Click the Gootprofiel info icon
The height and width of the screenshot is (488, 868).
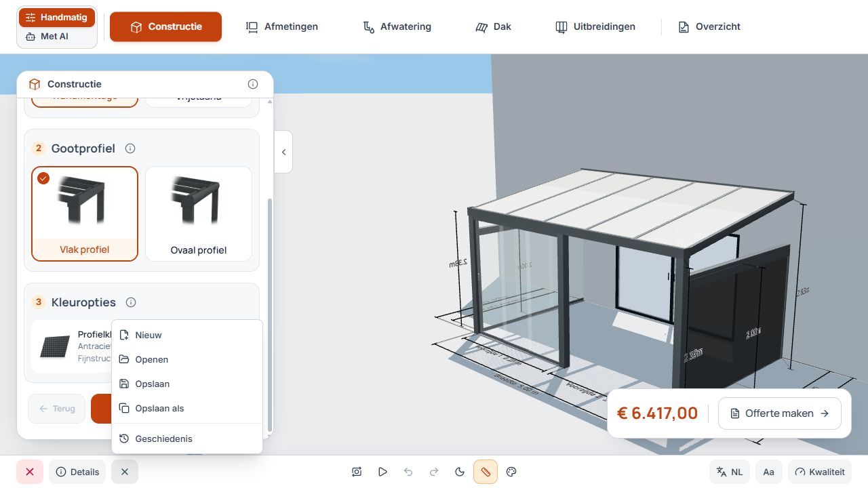click(x=131, y=148)
